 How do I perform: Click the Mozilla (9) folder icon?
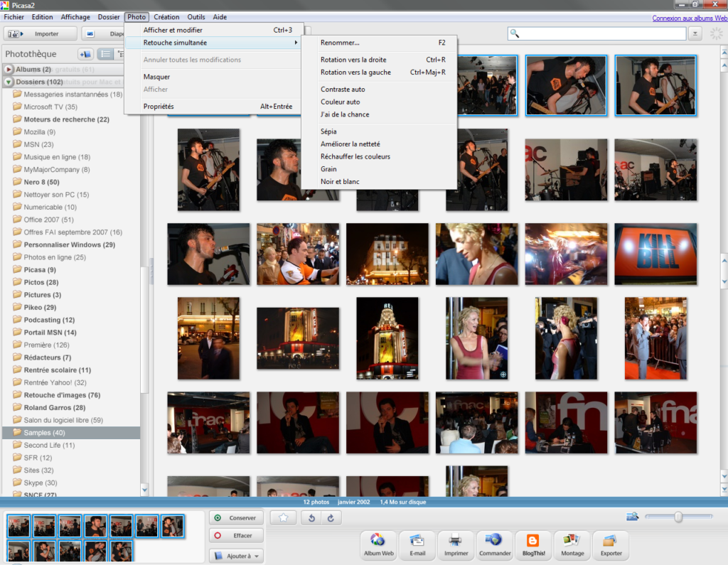(18, 131)
